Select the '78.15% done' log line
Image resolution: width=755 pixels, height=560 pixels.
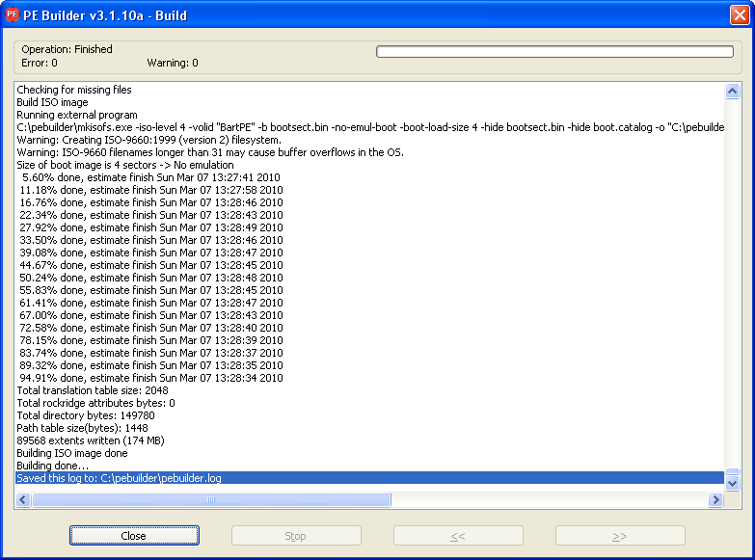370,340
